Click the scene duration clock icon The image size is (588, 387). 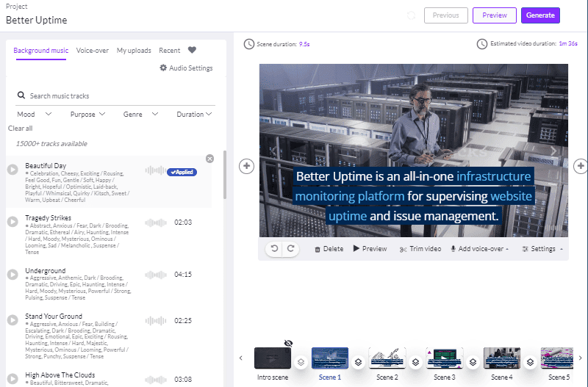[249, 44]
